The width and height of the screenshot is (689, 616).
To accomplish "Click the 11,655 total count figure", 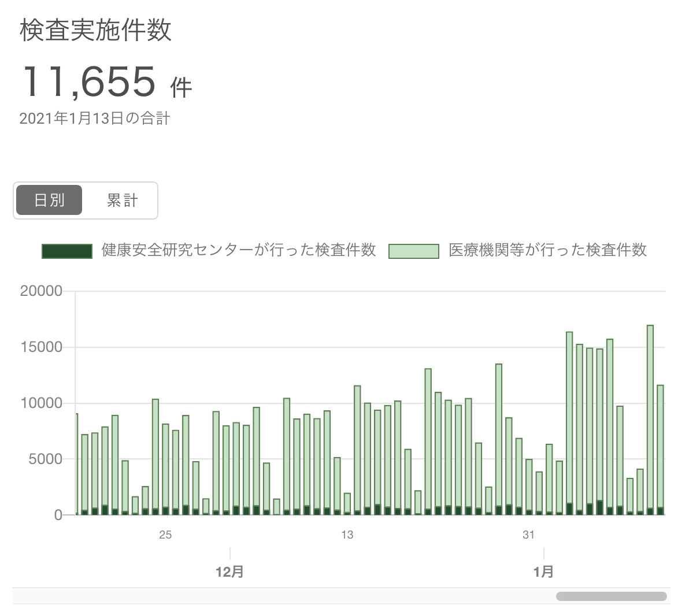I will click(88, 81).
